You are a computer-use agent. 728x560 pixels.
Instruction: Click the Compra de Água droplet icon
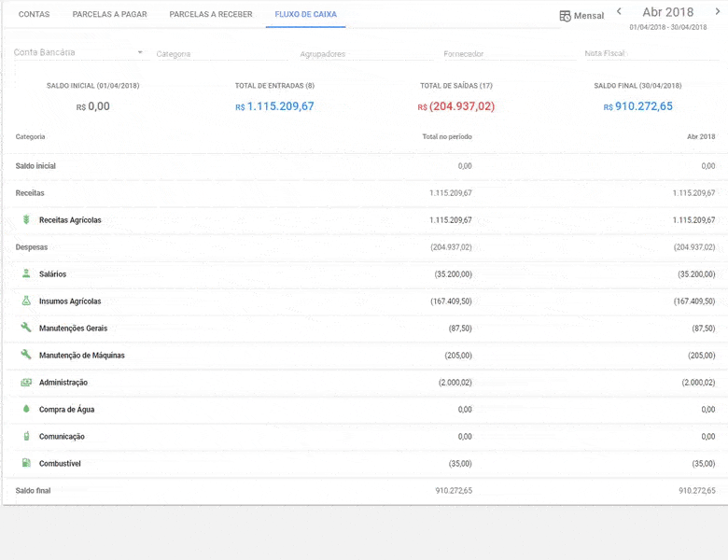[26, 410]
